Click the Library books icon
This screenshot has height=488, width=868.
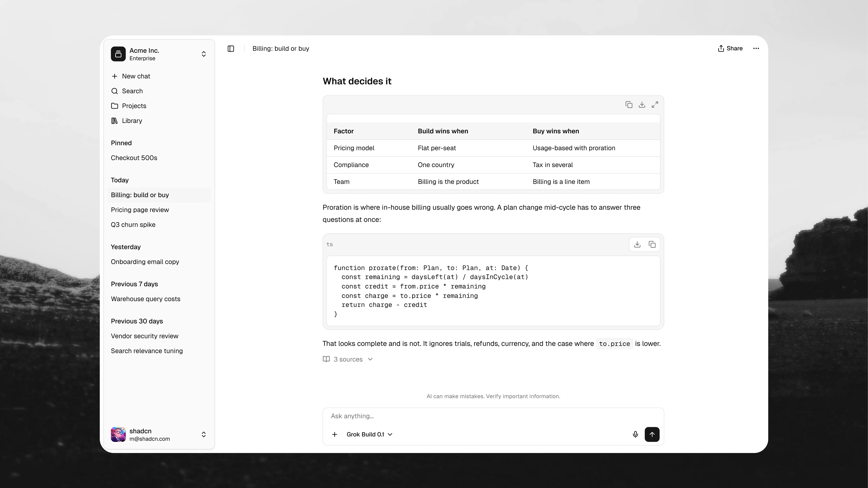click(x=114, y=121)
